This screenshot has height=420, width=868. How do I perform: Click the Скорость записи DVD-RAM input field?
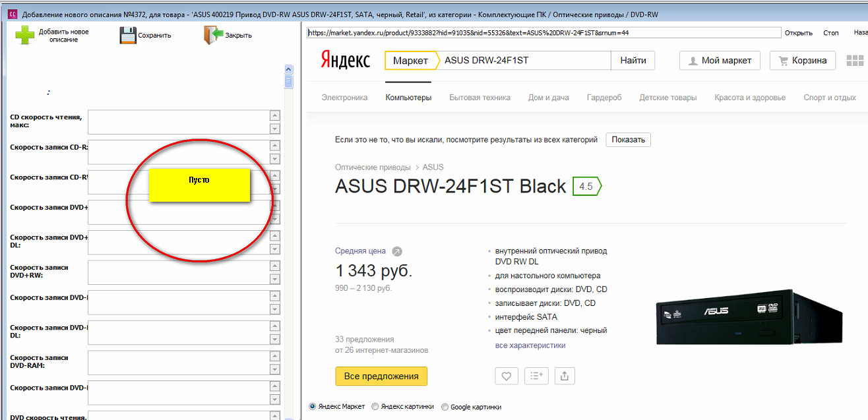point(179,363)
